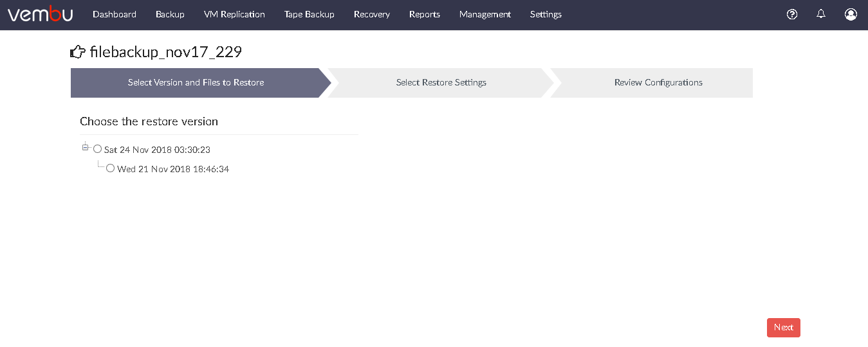Image resolution: width=868 pixels, height=347 pixels.
Task: Open the Dashboard menu
Action: click(115, 14)
